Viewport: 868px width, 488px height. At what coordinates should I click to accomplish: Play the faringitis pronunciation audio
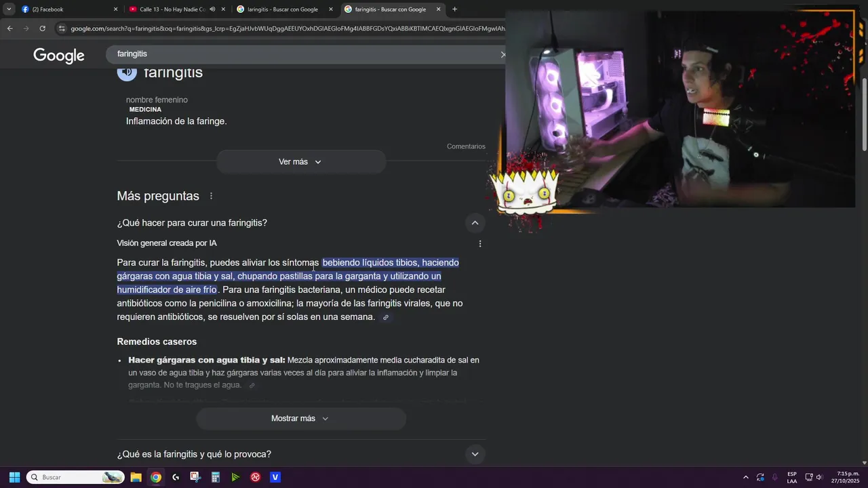click(x=127, y=73)
